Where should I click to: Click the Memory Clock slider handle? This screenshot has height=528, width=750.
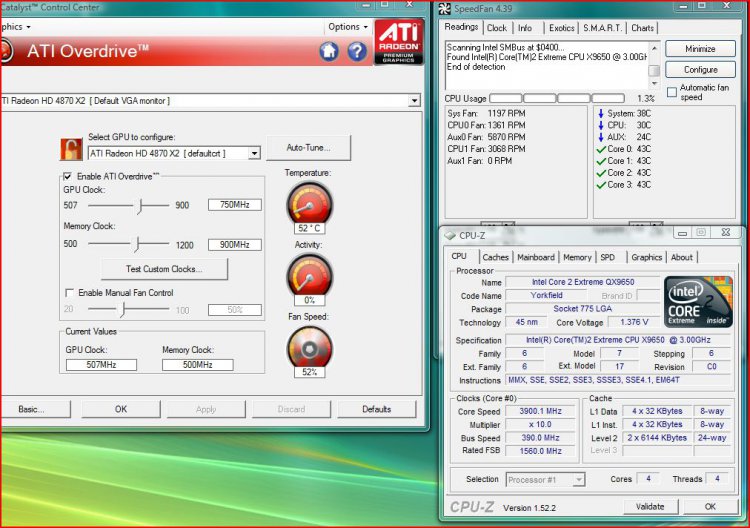(x=137, y=244)
